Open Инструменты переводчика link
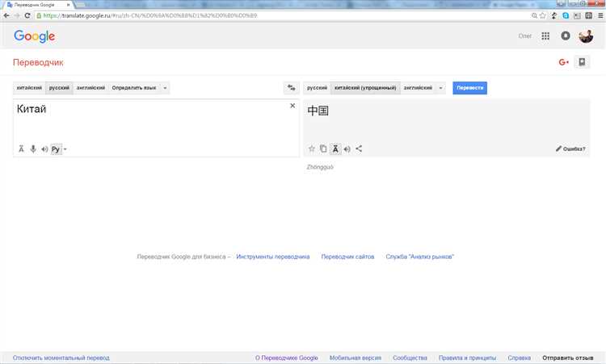 click(x=273, y=257)
